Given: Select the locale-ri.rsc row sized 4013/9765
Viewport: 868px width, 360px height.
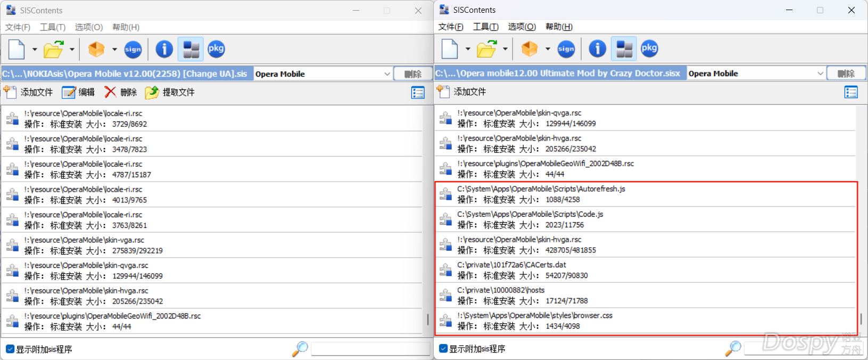Looking at the screenshot, I should [212, 195].
